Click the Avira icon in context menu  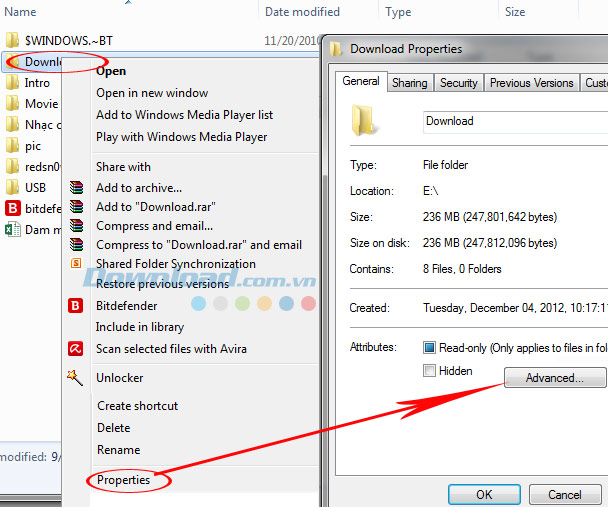click(76, 348)
